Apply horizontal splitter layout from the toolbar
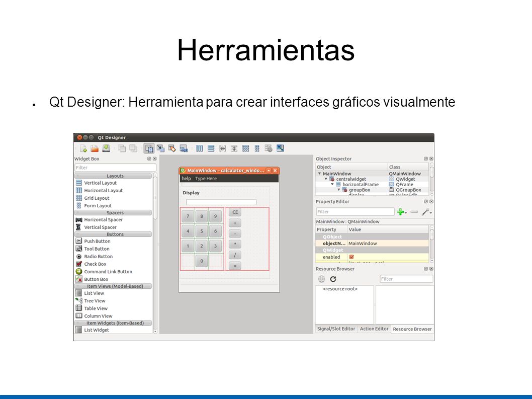The image size is (532, 399). 223,148
